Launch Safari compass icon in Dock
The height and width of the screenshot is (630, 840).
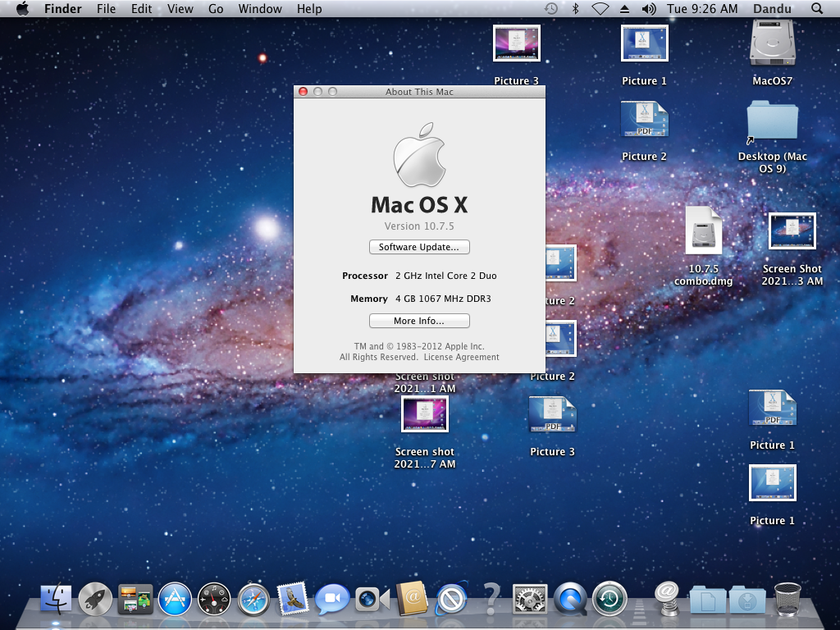tap(254, 598)
